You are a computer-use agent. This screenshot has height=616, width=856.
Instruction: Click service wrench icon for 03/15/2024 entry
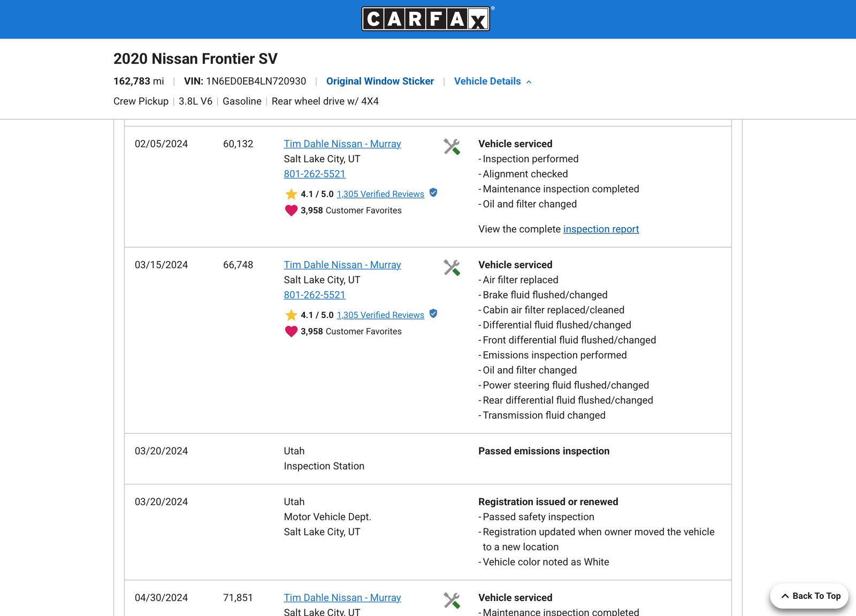click(452, 268)
